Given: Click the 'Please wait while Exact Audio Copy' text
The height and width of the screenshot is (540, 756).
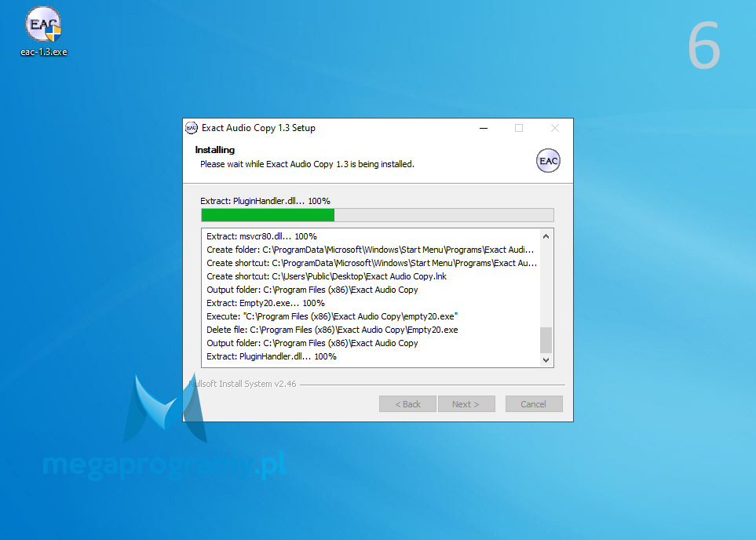Looking at the screenshot, I should click(307, 164).
